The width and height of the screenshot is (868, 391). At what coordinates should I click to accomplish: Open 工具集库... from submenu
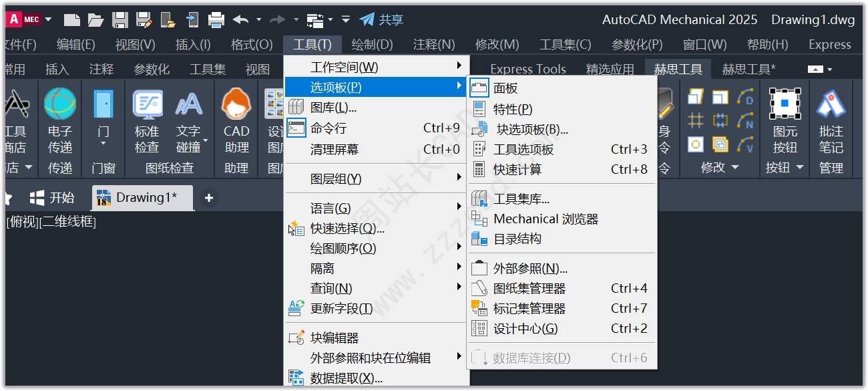[x=562, y=199]
